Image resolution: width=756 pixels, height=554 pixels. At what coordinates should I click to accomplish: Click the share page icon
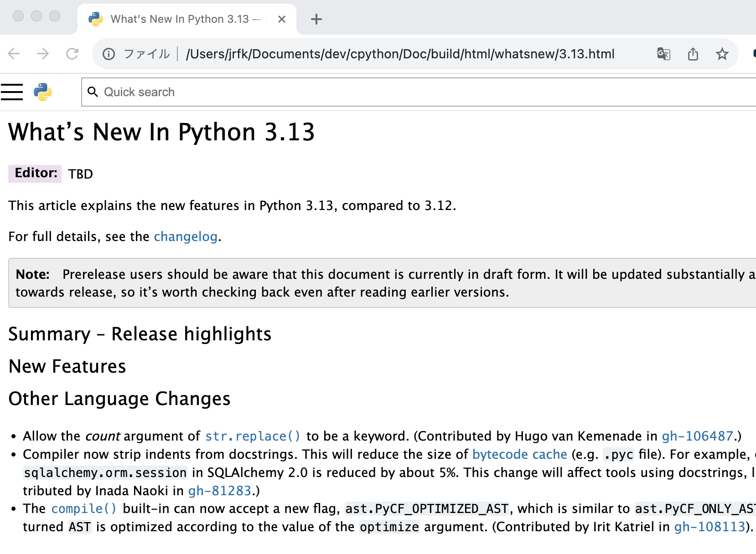coord(693,54)
